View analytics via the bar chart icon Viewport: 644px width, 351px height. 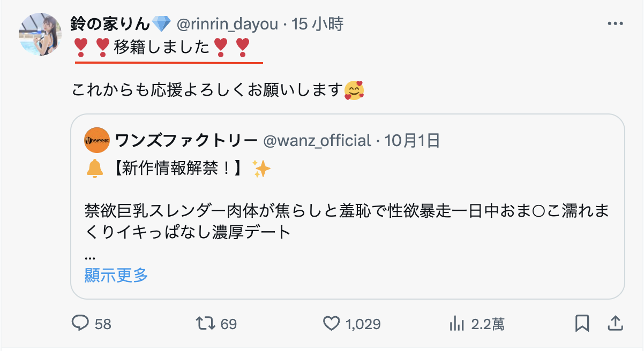point(456,323)
